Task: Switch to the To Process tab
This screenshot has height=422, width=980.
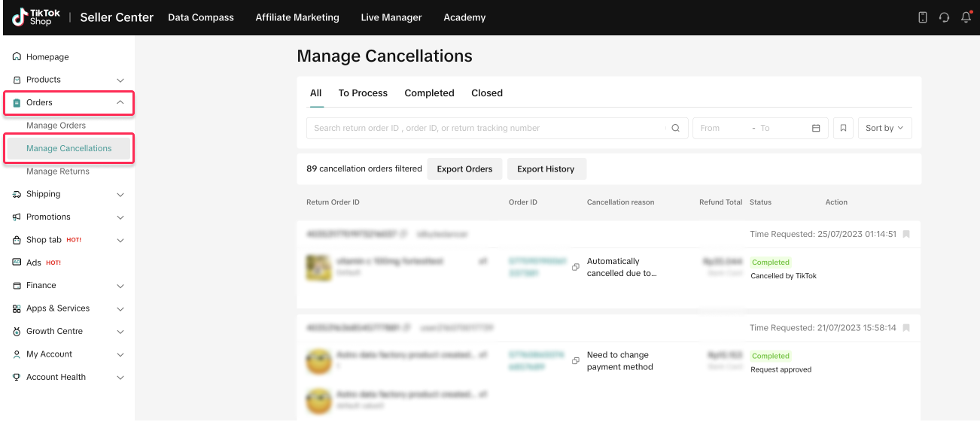Action: [363, 93]
